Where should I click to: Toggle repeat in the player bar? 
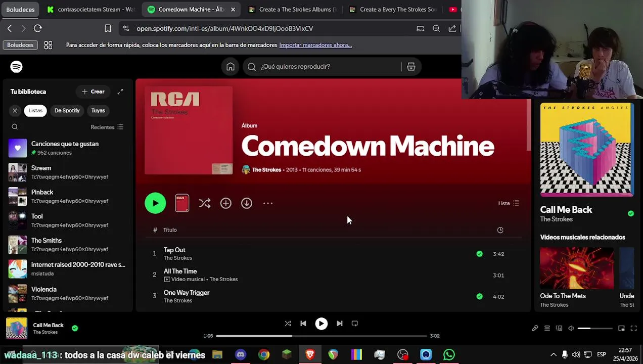click(x=354, y=324)
